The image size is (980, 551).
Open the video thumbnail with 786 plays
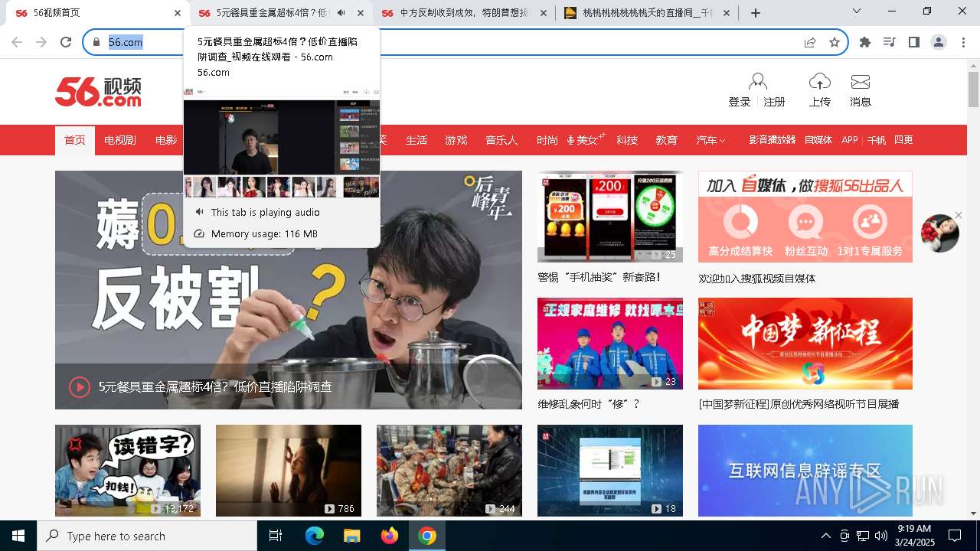coord(289,471)
